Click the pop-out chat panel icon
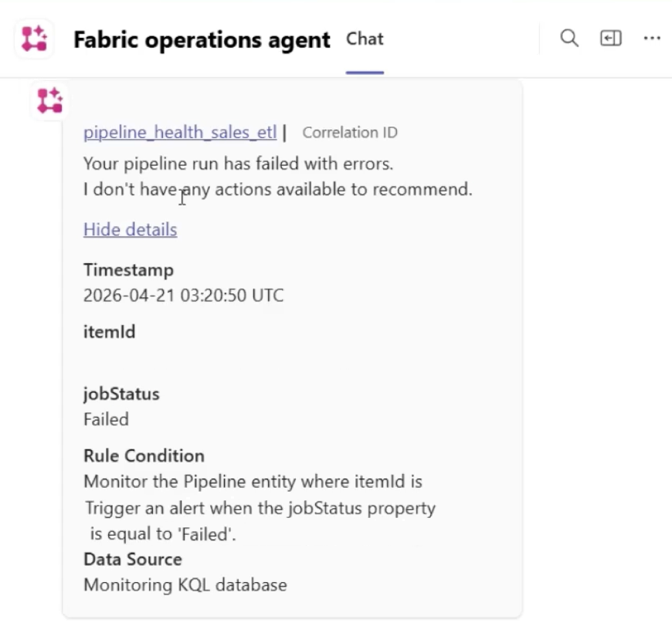672x633 pixels. [611, 38]
